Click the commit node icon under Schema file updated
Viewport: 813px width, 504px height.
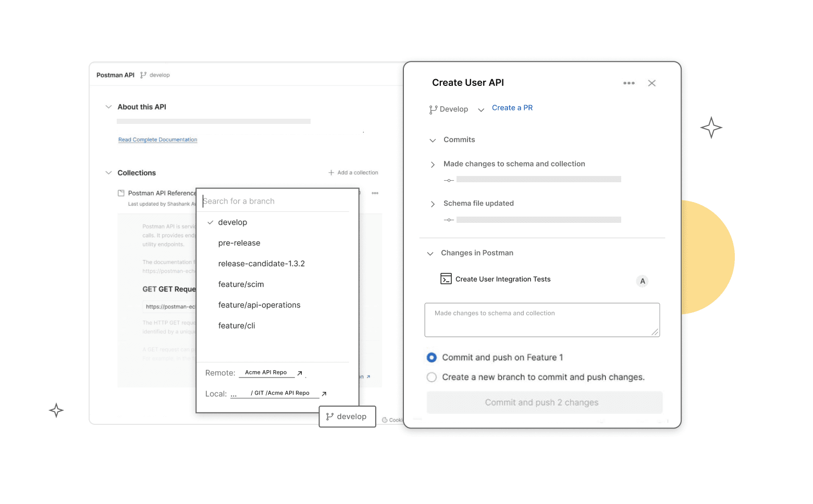pyautogui.click(x=449, y=220)
